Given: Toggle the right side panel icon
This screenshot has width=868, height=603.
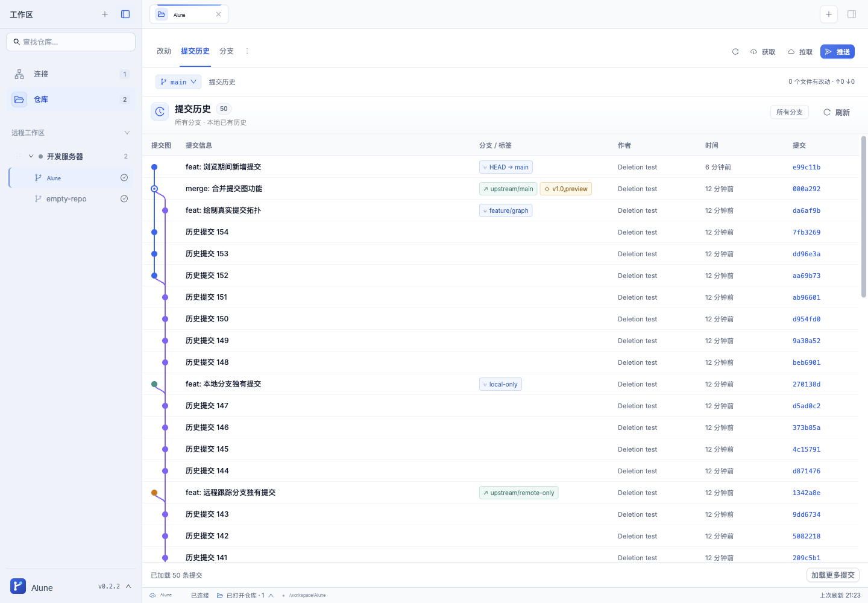Looking at the screenshot, I should click(852, 14).
